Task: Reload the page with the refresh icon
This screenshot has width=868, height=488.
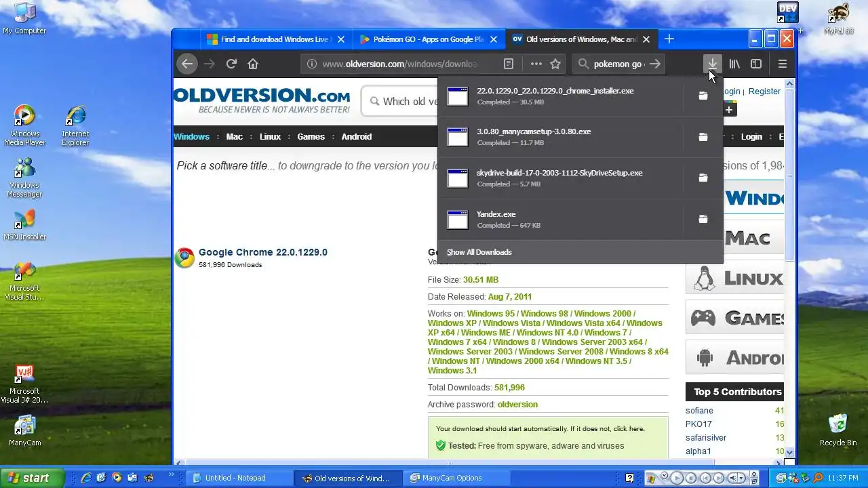Action: 231,64
